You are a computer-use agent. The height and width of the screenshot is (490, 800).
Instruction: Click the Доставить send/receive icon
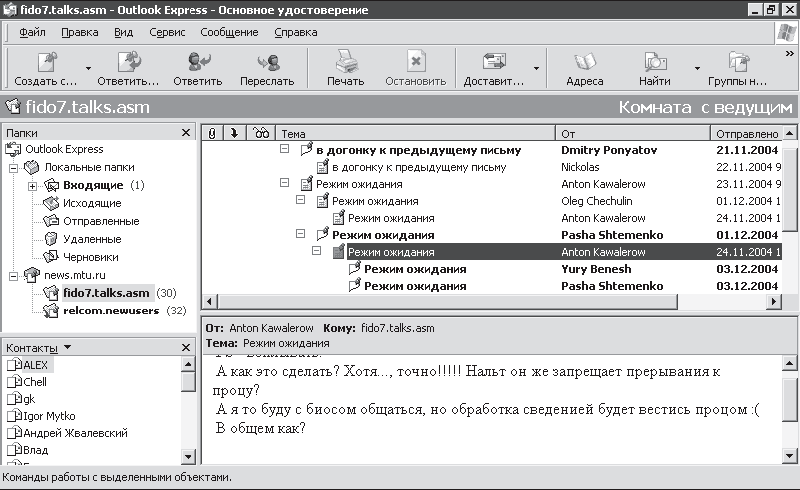494,62
